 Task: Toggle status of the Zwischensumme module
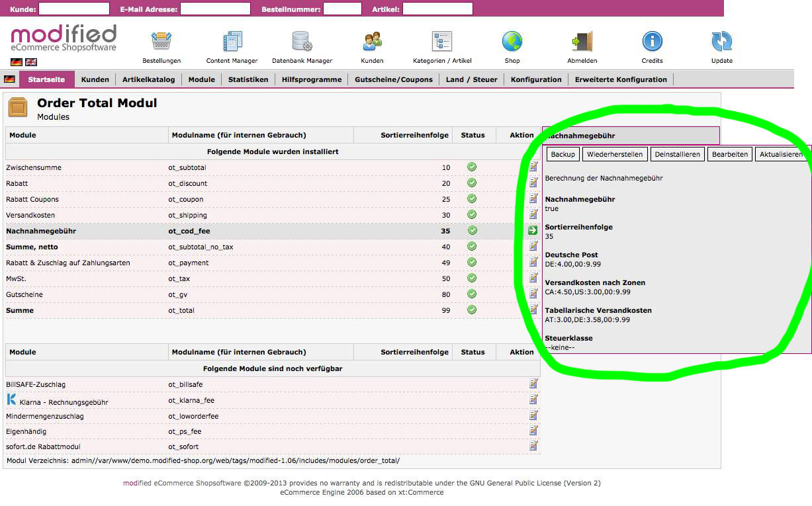[x=472, y=167]
